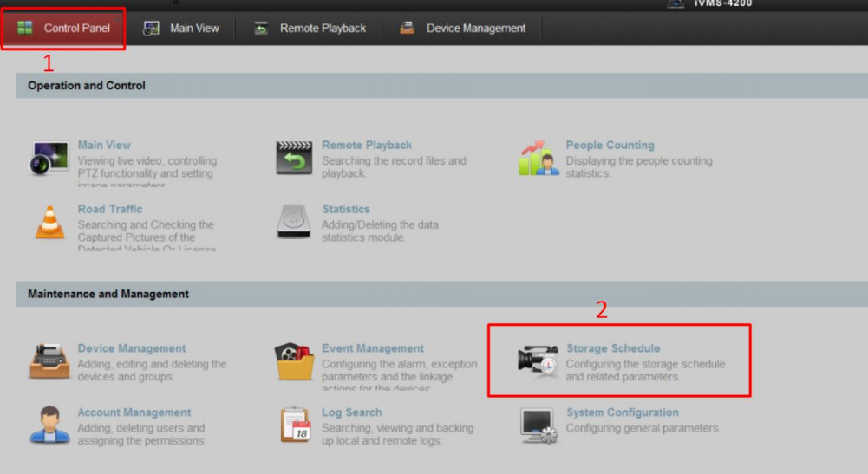Click the System Configuration title link
The width and height of the screenshot is (868, 474).
(x=622, y=412)
